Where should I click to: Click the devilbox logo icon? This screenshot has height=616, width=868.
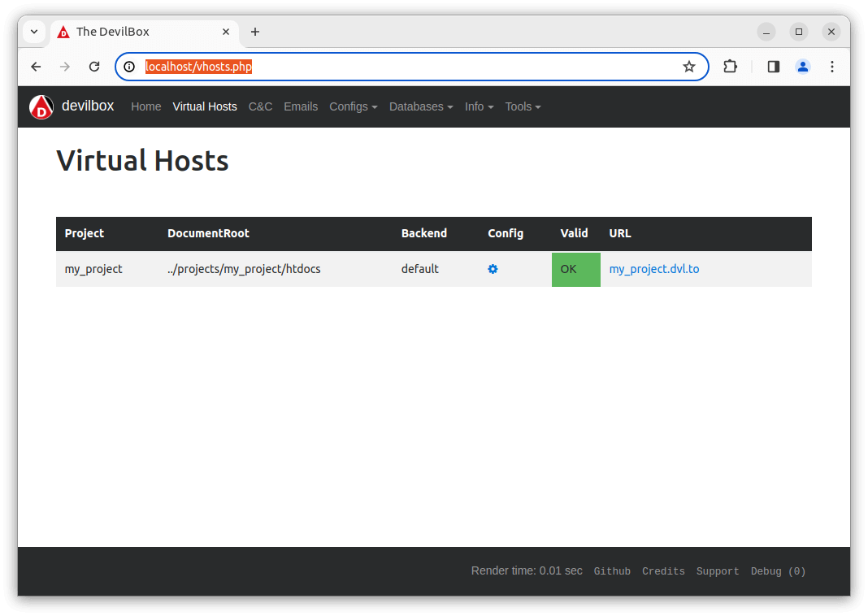click(x=41, y=107)
